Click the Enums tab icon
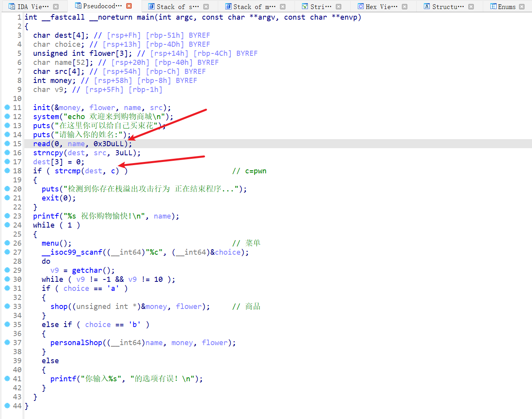The width and height of the screenshot is (532, 419). tap(493, 7)
